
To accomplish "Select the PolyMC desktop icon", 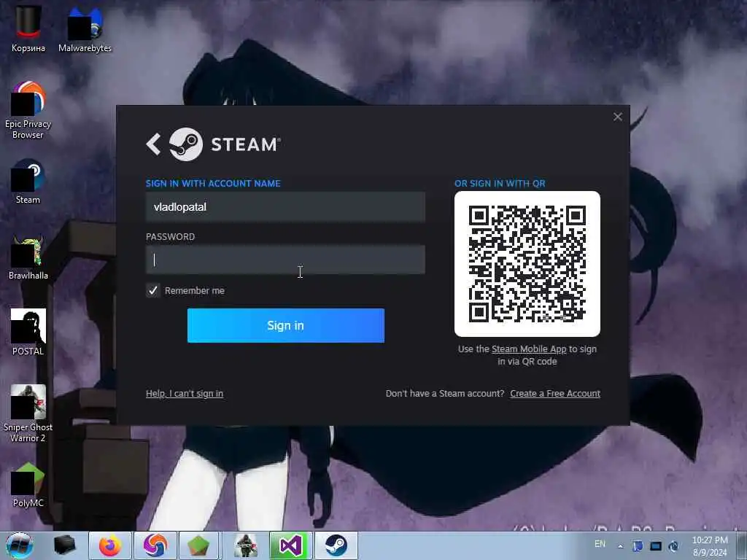I will click(x=28, y=485).
